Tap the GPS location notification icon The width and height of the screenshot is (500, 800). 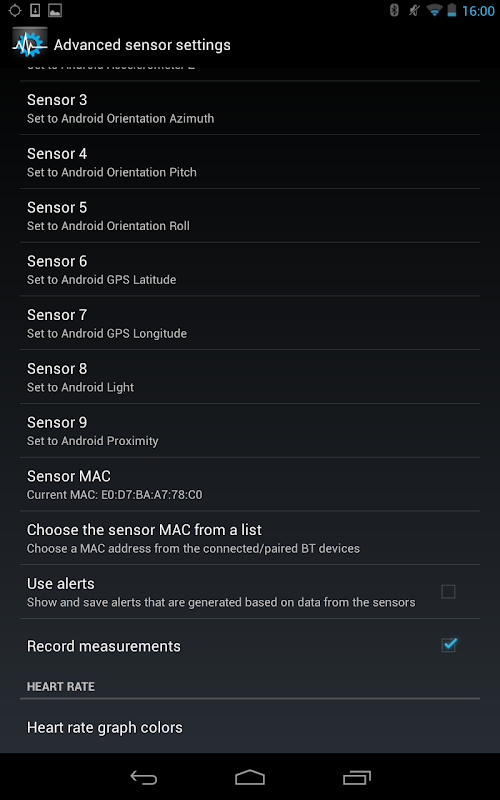tap(15, 10)
